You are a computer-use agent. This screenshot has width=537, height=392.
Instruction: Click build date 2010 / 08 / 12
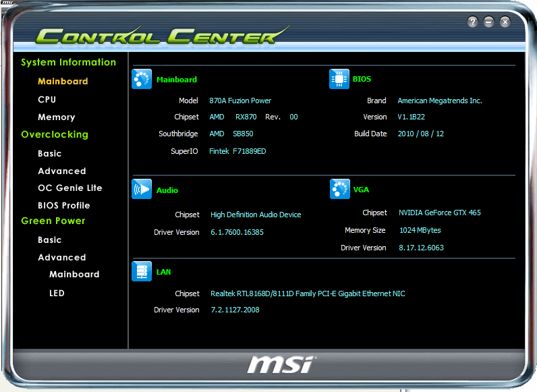pos(420,134)
